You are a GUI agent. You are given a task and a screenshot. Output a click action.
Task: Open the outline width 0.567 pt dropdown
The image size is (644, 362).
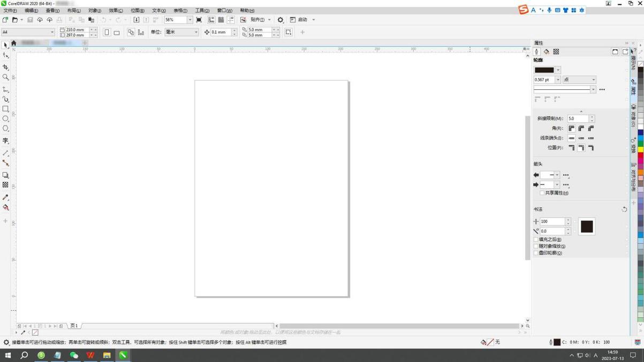coord(558,80)
